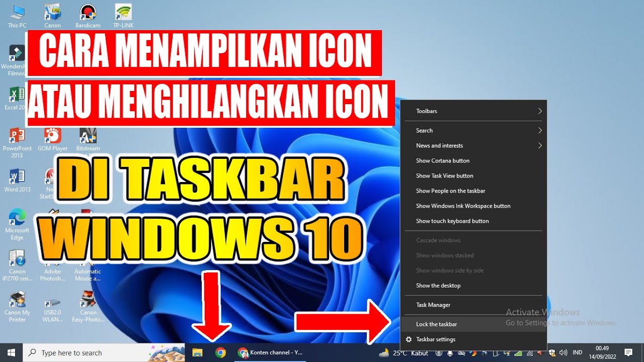Viewport: 644px width, 362px height.
Task: Click the volume speaker tray icon
Action: click(x=563, y=353)
